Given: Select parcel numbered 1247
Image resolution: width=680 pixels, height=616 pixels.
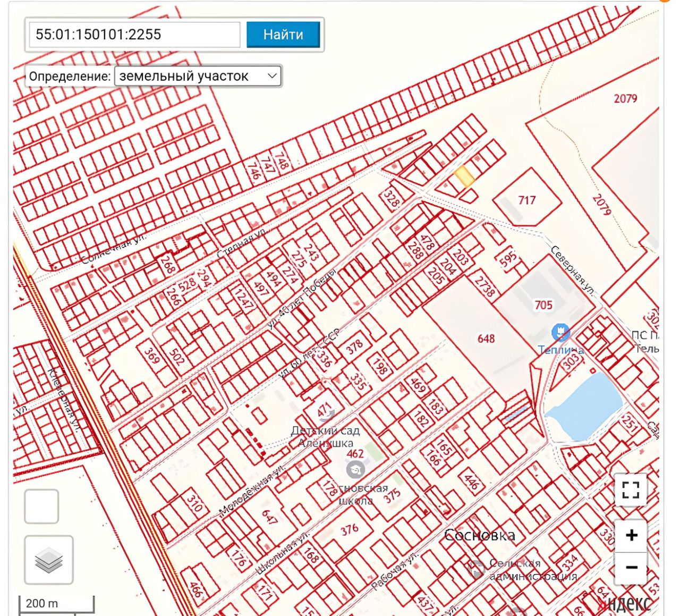Looking at the screenshot, I should (243, 298).
